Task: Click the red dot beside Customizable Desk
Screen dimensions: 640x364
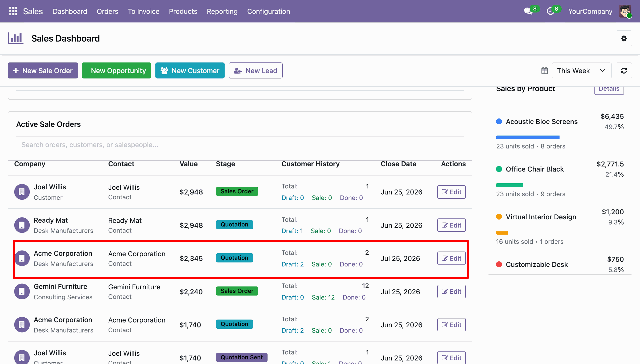Action: pyautogui.click(x=499, y=265)
